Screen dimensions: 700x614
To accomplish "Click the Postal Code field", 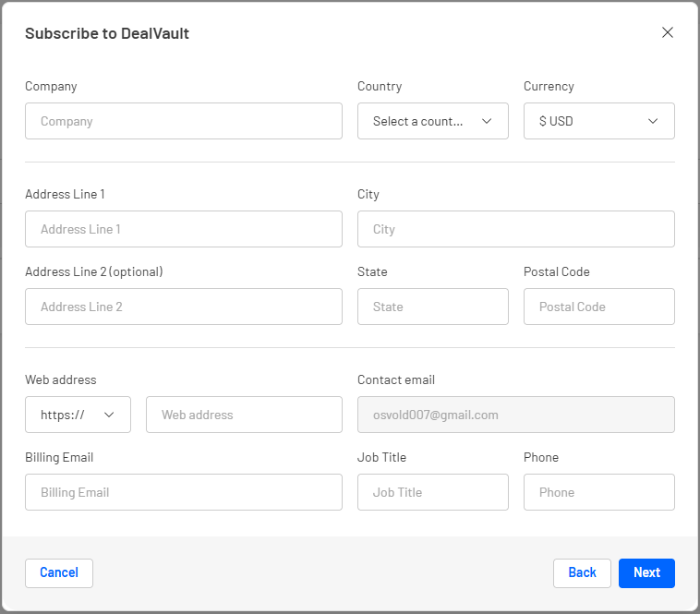I will pos(599,307).
